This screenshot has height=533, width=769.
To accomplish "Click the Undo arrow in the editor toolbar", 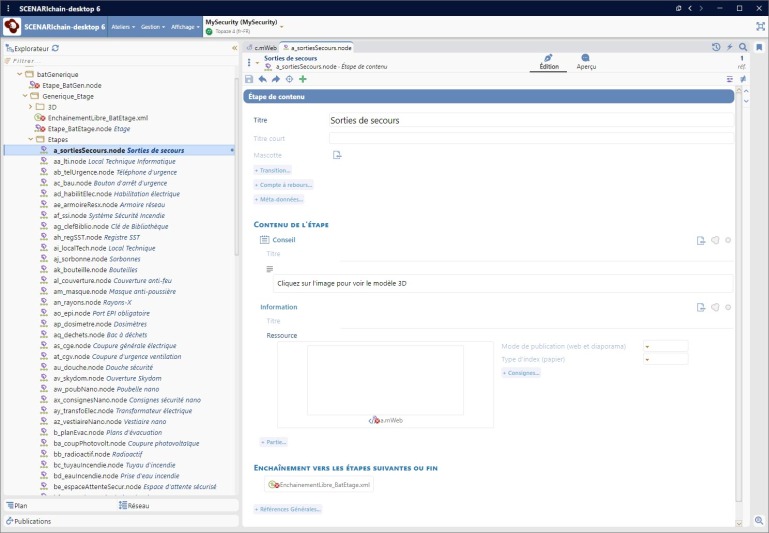I will [x=262, y=79].
